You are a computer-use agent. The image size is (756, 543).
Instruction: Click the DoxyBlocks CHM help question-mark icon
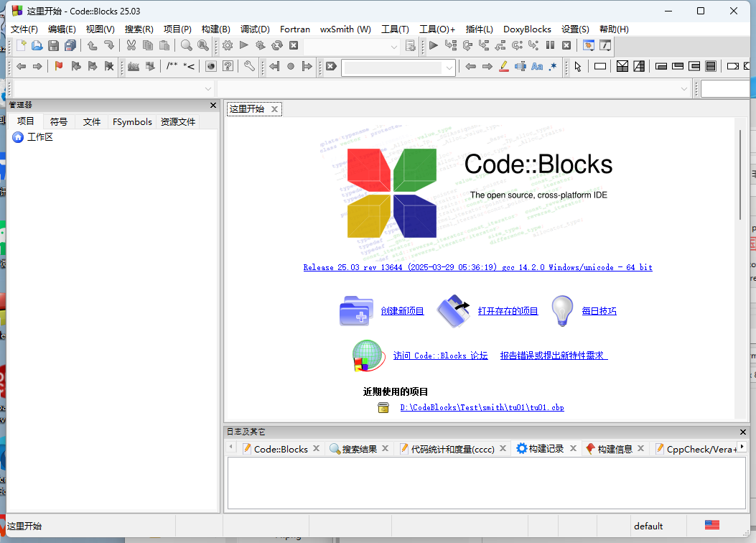point(228,67)
